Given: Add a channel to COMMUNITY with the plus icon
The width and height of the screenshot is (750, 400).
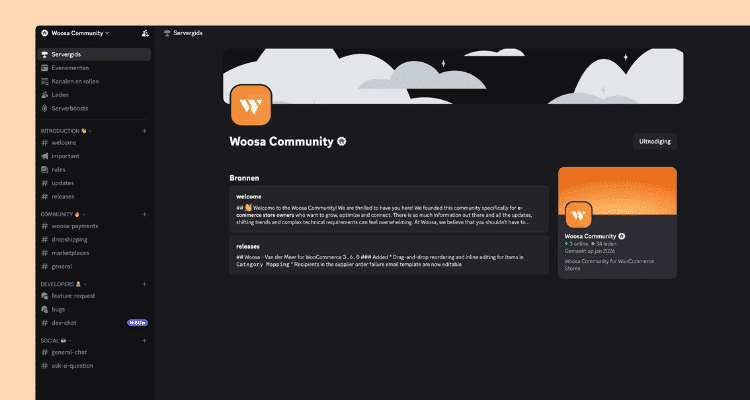Looking at the screenshot, I should 144,214.
